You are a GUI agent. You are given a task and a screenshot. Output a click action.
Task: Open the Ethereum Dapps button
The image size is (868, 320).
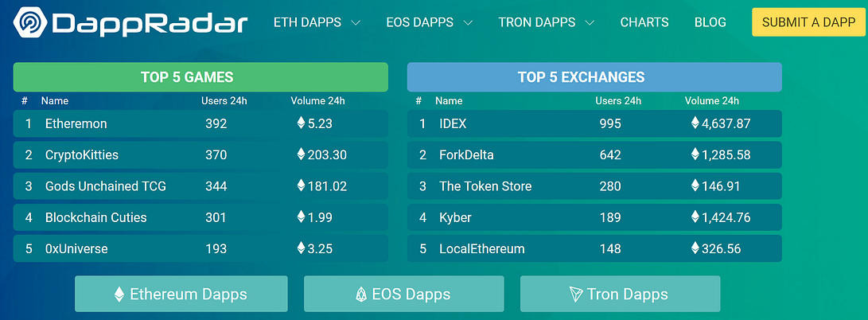click(x=181, y=294)
